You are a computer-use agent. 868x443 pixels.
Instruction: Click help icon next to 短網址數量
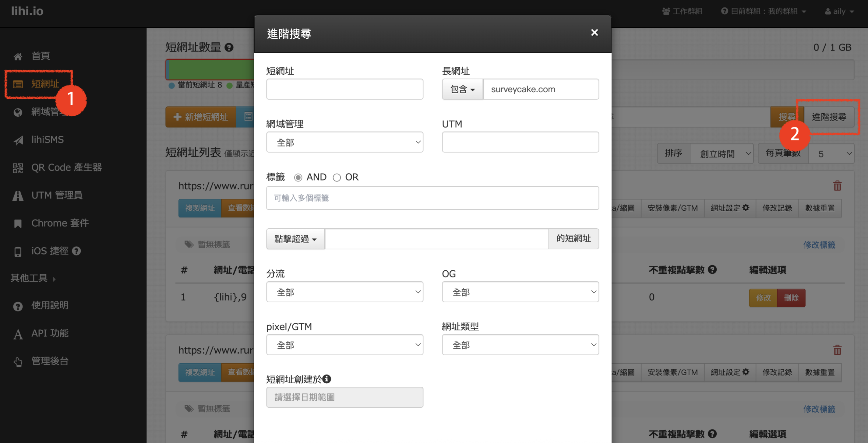click(x=229, y=47)
